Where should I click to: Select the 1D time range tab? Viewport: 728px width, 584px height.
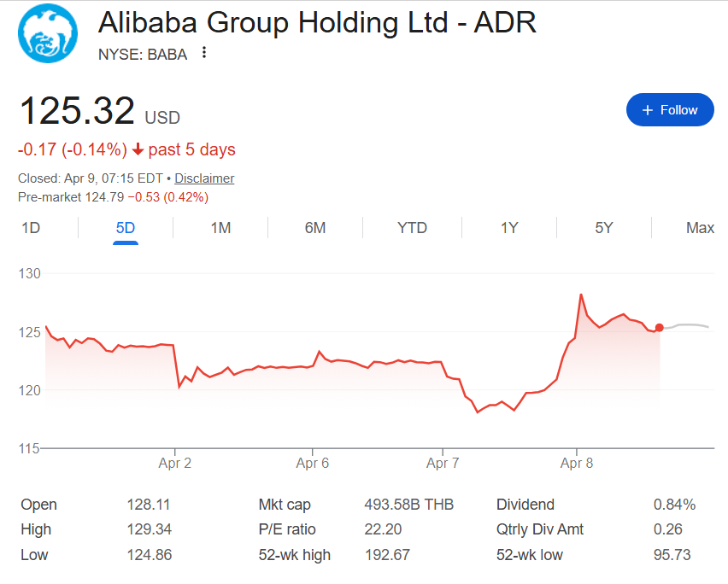pos(31,228)
